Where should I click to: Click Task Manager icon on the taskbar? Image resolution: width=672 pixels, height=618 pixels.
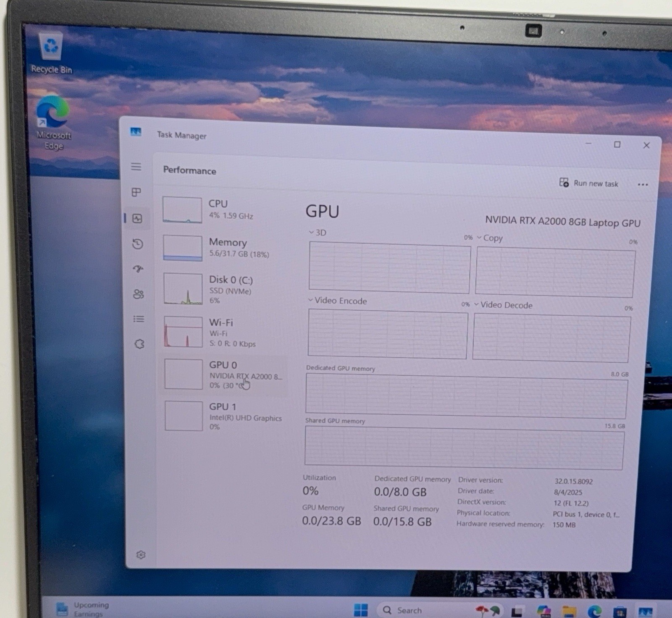point(646,612)
